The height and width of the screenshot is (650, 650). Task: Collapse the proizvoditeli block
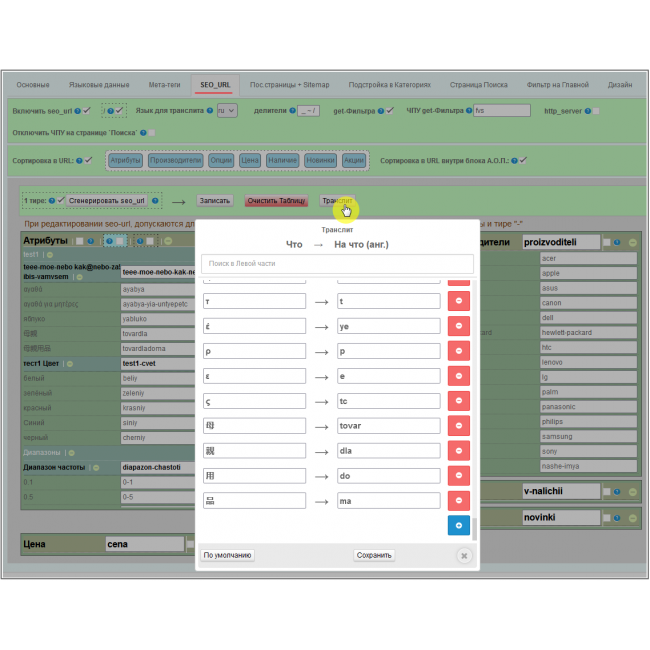point(632,242)
